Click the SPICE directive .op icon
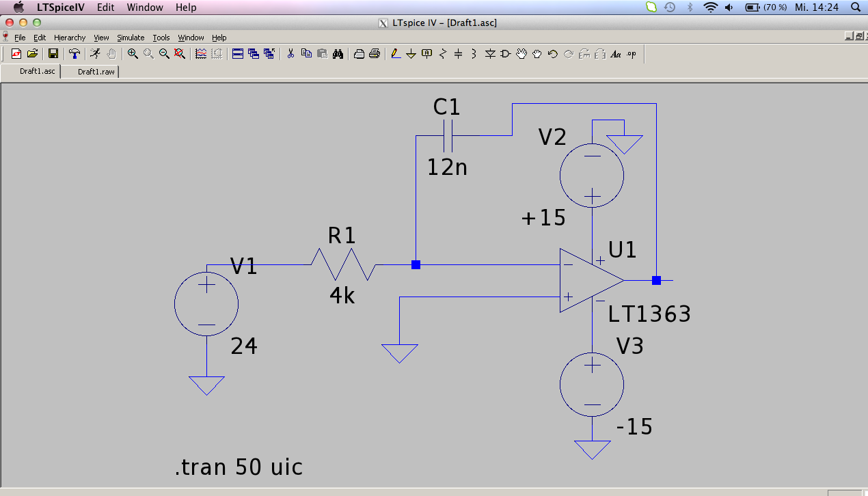This screenshot has height=496, width=868. [631, 54]
